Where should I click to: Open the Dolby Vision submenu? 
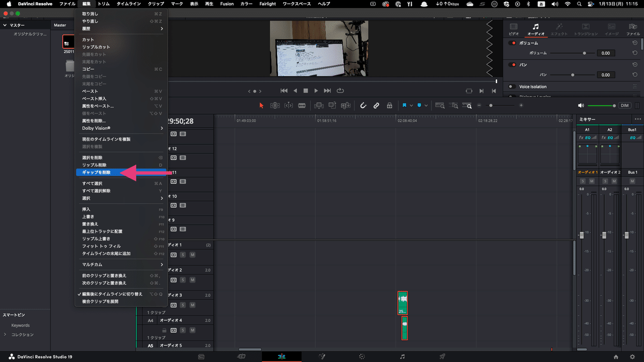click(121, 128)
